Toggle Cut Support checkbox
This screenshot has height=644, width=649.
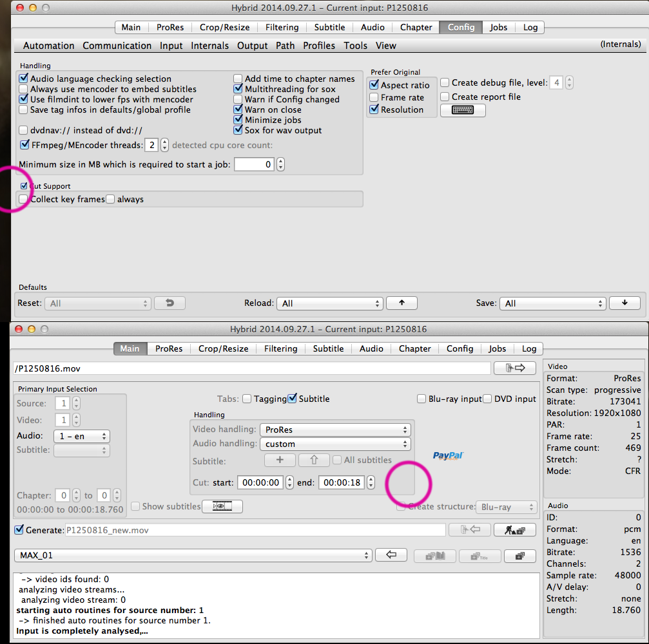[x=24, y=185]
